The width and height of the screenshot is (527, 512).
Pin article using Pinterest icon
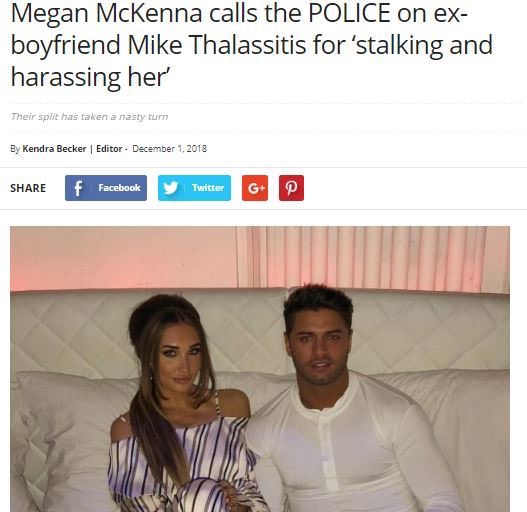(x=291, y=188)
